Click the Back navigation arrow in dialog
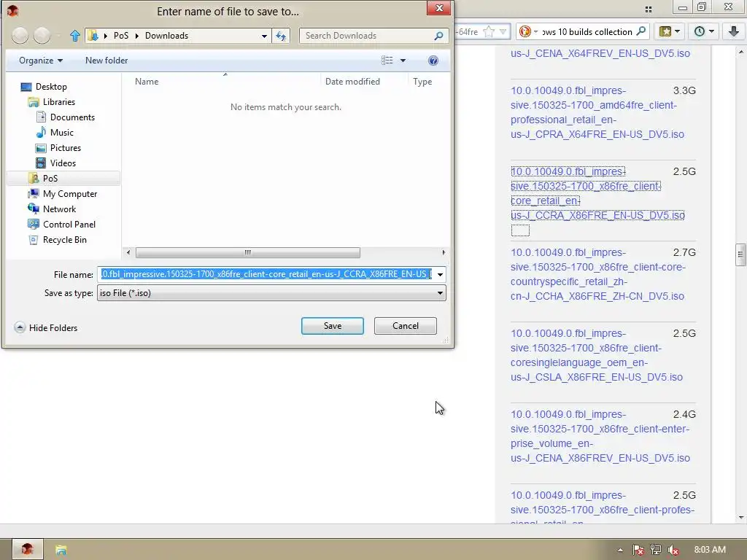 pos(20,35)
